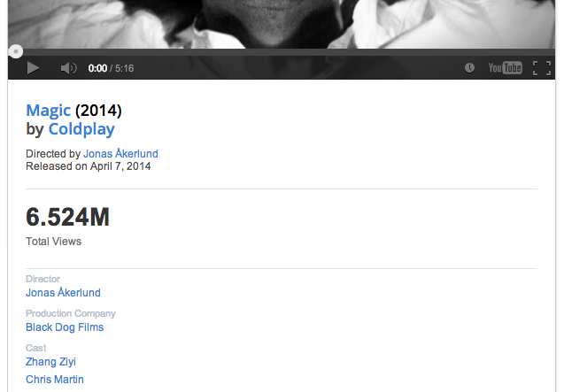Seek to the middle of the progress bar
Viewport: 564px width, 392px height.
(282, 52)
